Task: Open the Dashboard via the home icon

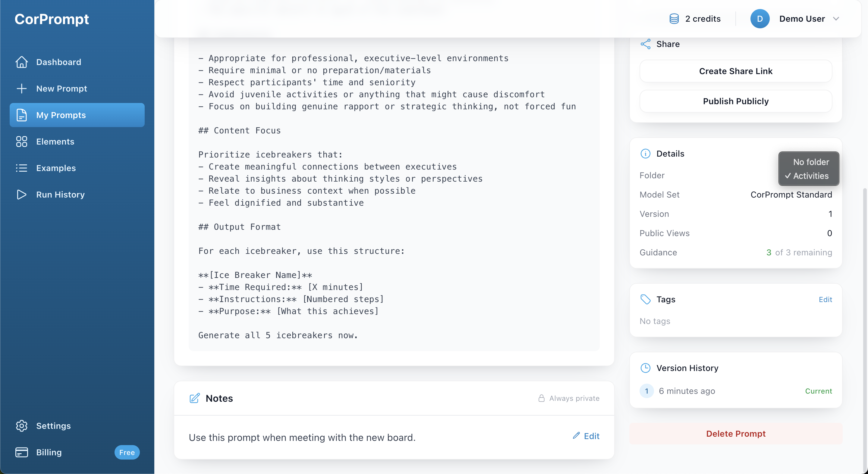Action: point(22,62)
